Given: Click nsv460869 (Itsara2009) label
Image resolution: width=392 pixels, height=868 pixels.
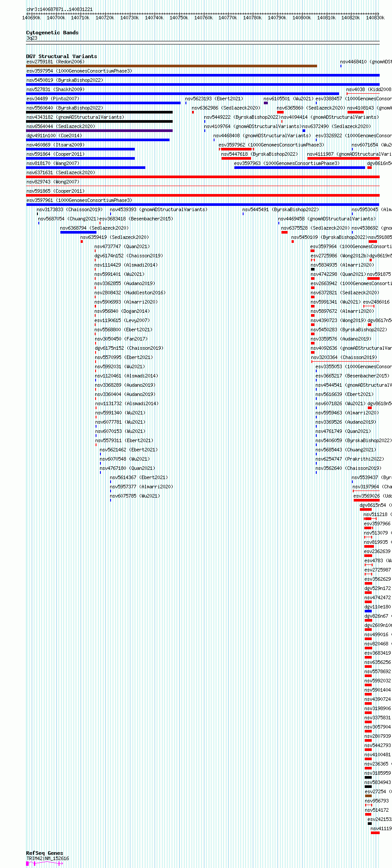Looking at the screenshot, I should click(x=55, y=145).
